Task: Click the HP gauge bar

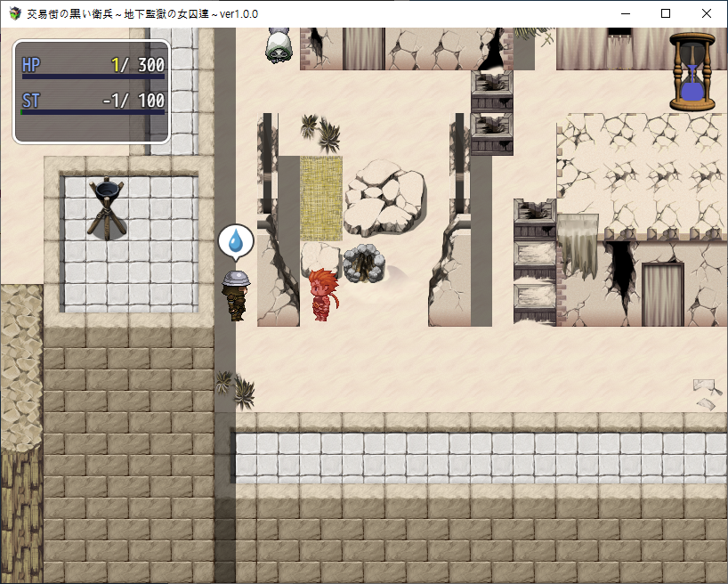Action: click(x=93, y=77)
